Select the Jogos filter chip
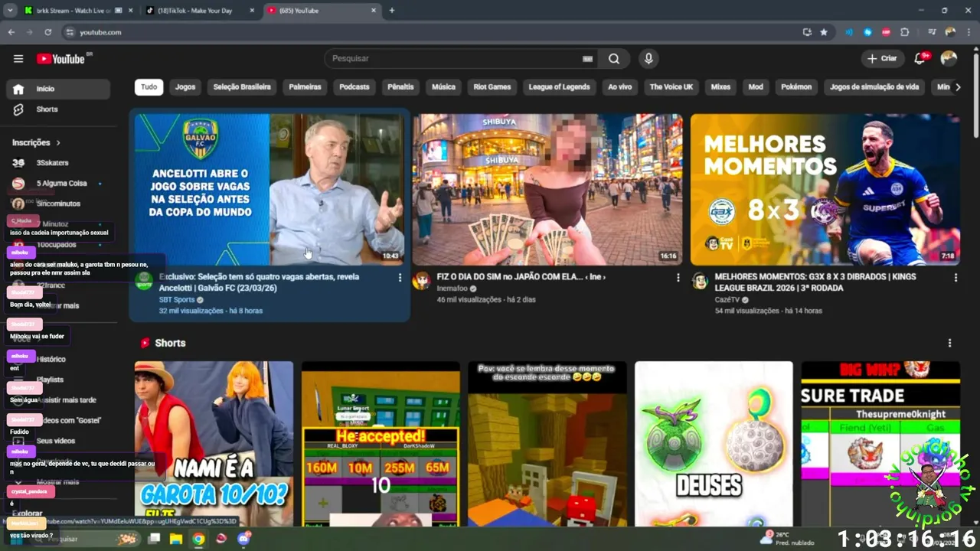Image resolution: width=980 pixels, height=551 pixels. (185, 86)
